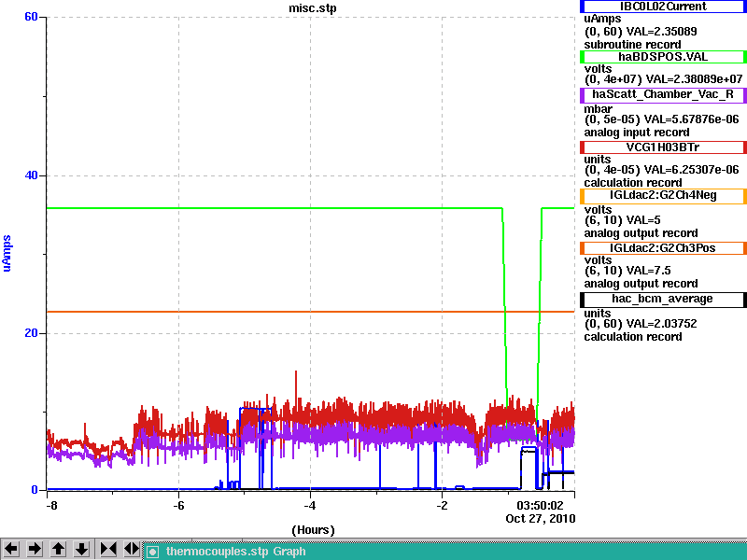The image size is (747, 560).
Task: Click the VAL=2.03752 reading
Action: coord(661,324)
